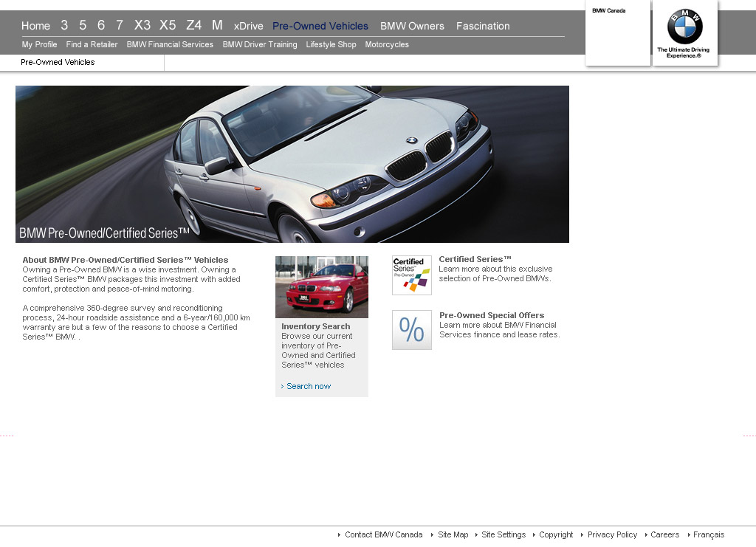Open BMW Driver Training link
756x547 pixels.
coord(260,44)
